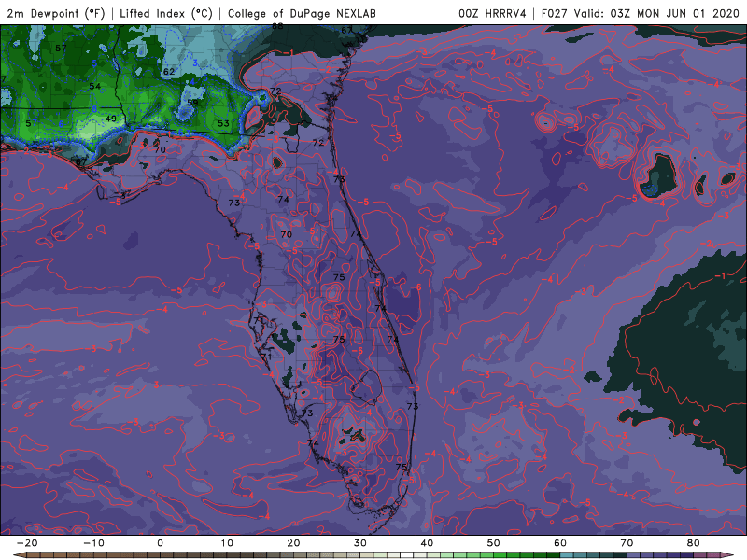Click the 59 dewpoint value on the map
The image size is (747, 560).
(192, 103)
